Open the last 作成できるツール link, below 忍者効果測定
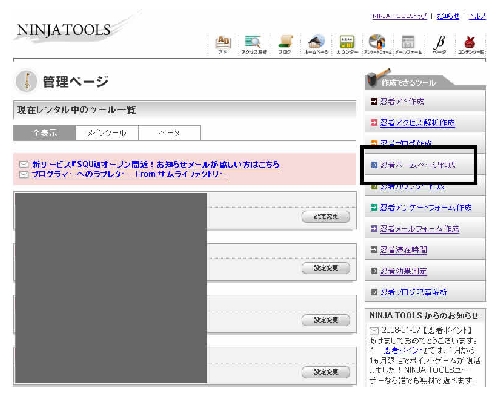This screenshot has width=500, height=396. (414, 292)
